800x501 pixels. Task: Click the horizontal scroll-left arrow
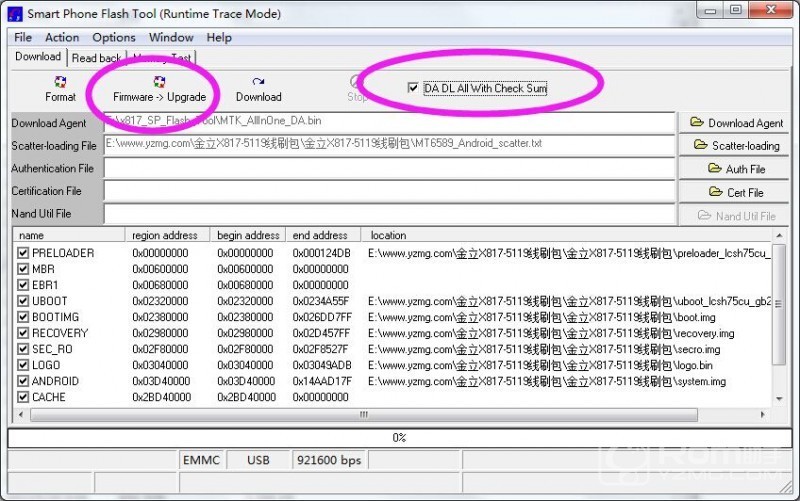tap(21, 414)
